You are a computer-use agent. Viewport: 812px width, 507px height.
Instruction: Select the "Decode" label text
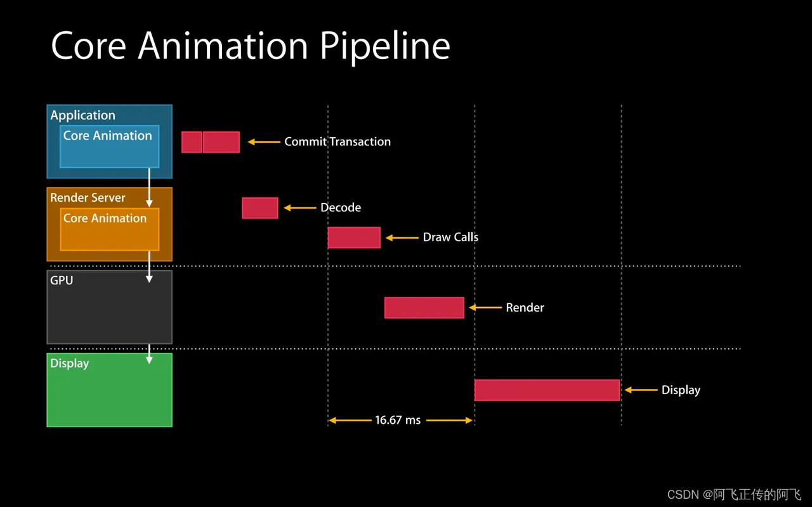pos(341,207)
